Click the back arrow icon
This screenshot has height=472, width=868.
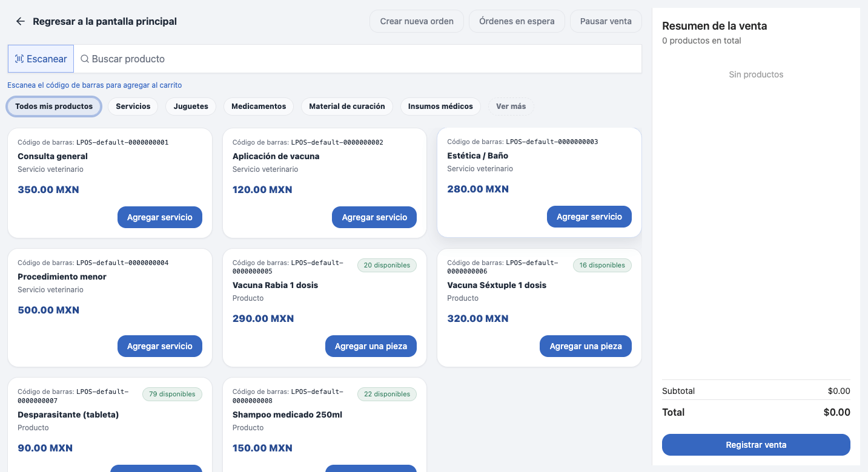click(21, 21)
